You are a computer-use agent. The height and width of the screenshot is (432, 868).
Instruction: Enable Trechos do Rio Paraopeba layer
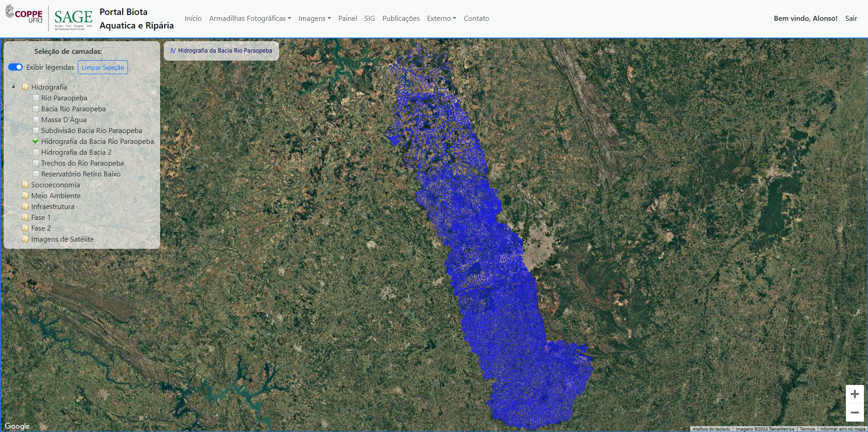click(36, 163)
